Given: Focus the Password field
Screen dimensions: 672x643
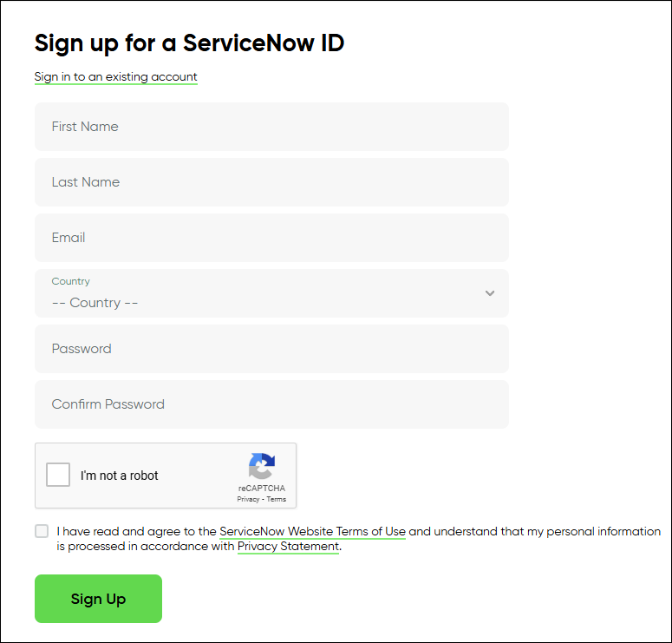Looking at the screenshot, I should (x=271, y=349).
